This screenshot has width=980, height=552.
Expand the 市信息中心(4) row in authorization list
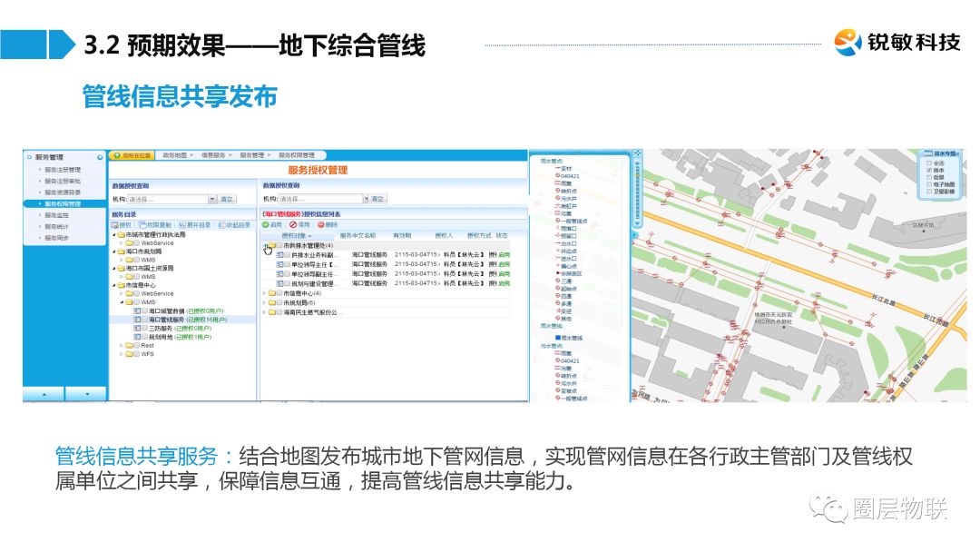(x=264, y=293)
